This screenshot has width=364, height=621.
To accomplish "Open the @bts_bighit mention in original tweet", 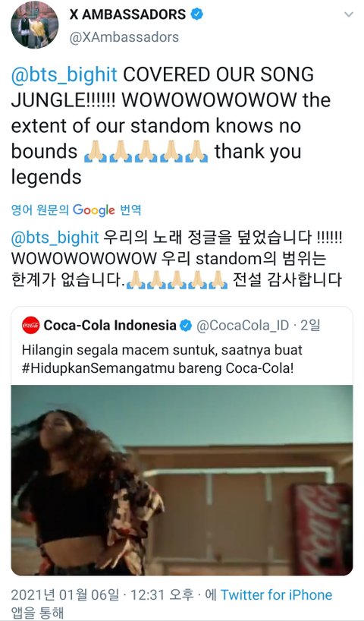I will (64, 75).
